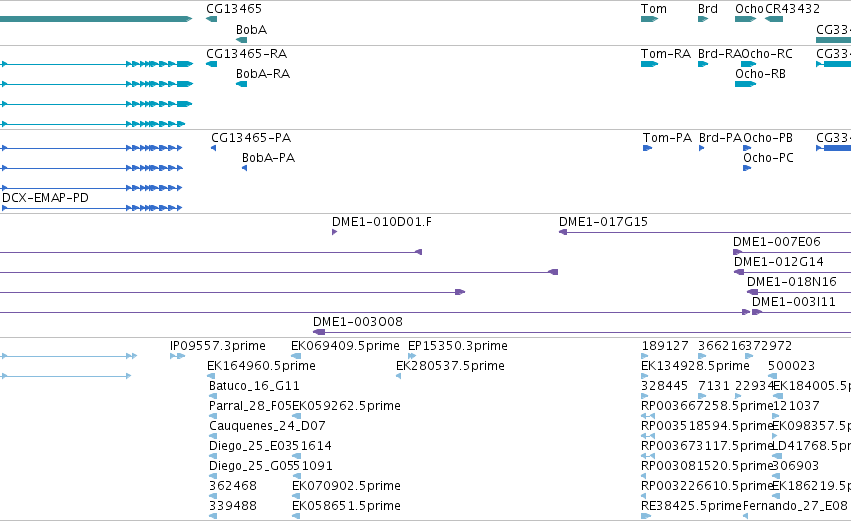
Task: Select the EK058651.5prime EST label
Action: tap(346, 506)
